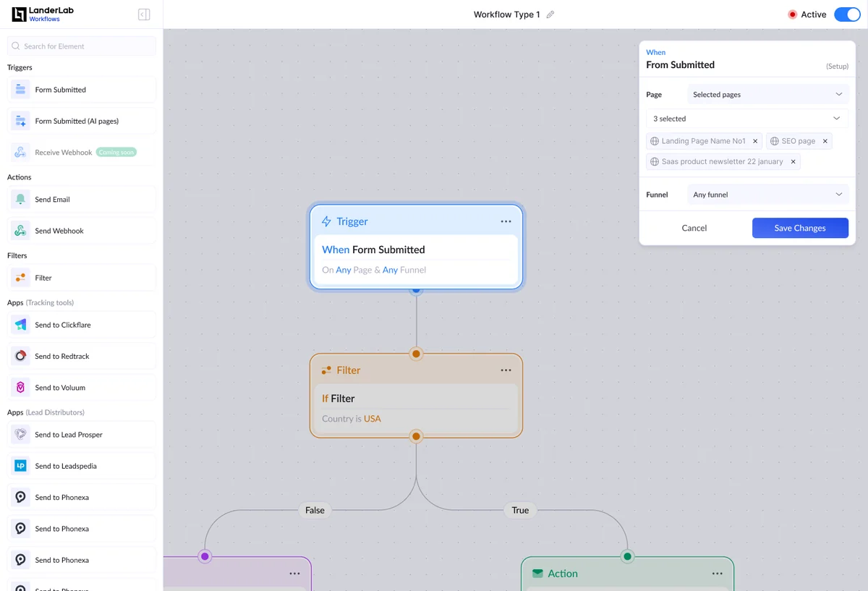Screen dimensions: 868x591
Task: Click the Send Email action label
Action: click(52, 200)
